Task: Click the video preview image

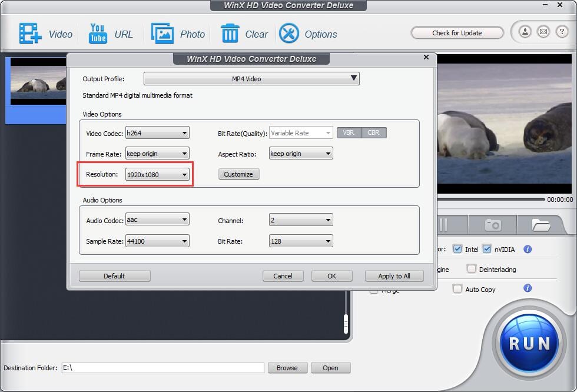Action: point(504,124)
